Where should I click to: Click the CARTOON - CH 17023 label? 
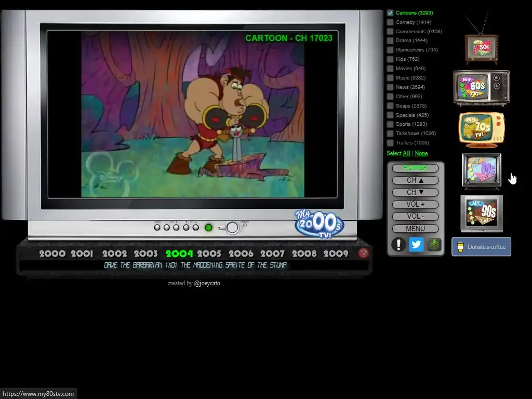[x=289, y=38]
